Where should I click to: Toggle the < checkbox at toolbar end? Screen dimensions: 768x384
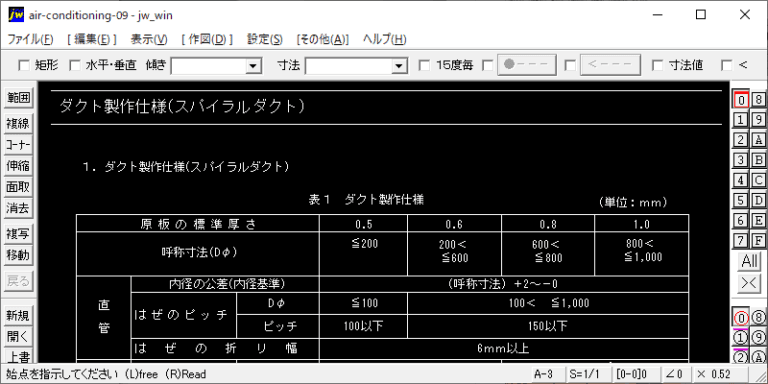[x=727, y=65]
